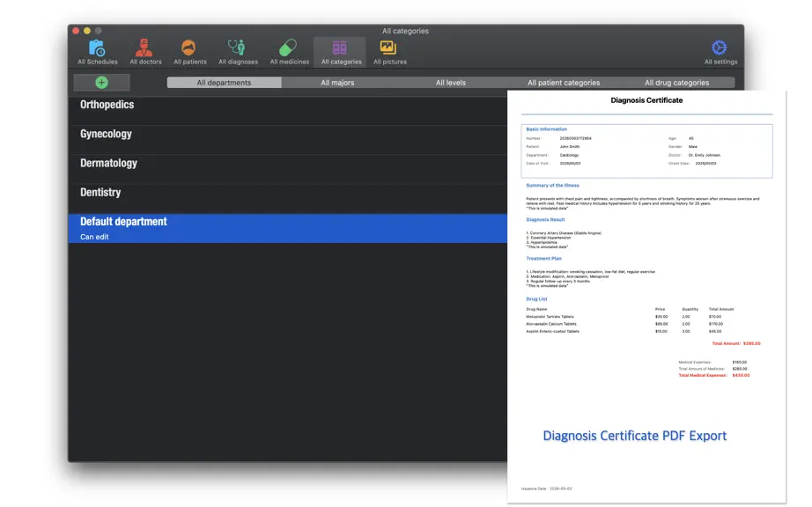
Task: Click the Issuance Date footer text
Action: [x=546, y=489]
